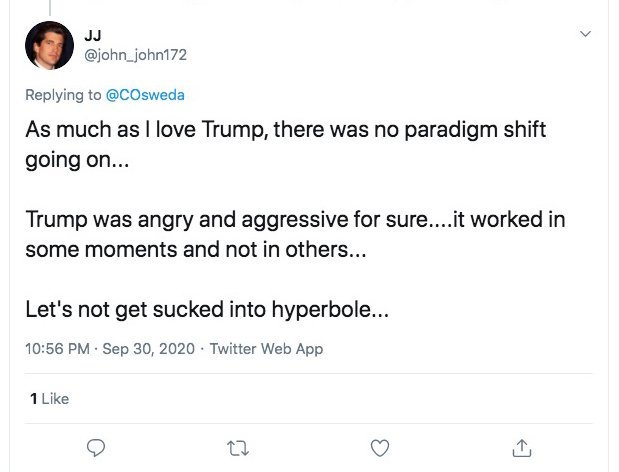
Task: Retweet this tweet using the arrows icon
Action: 238,448
